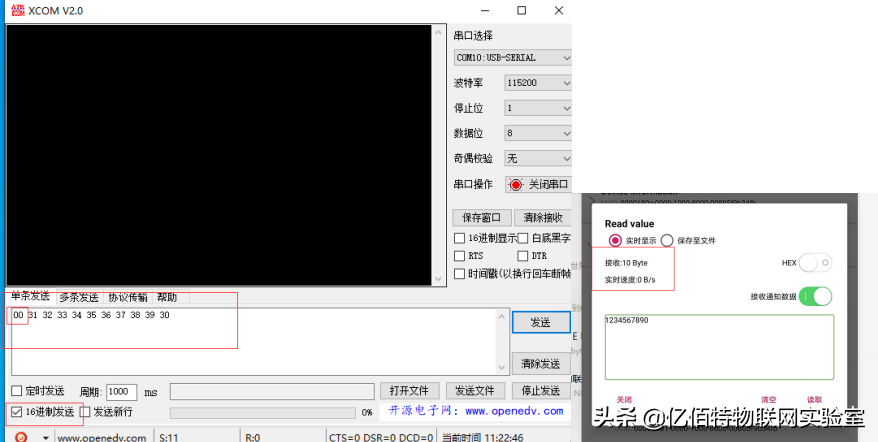Close the XCOM V2.0 window
Viewport: 878px width, 442px height.
(x=558, y=10)
